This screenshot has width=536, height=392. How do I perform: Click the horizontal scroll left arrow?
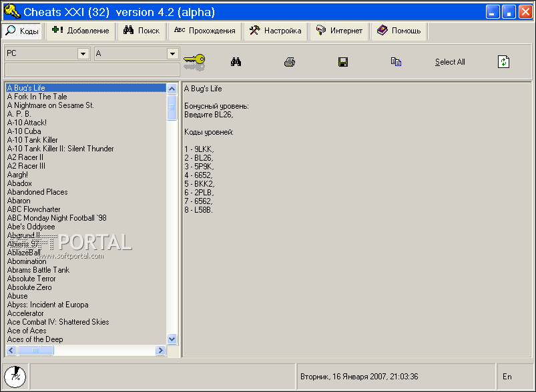coord(11,351)
